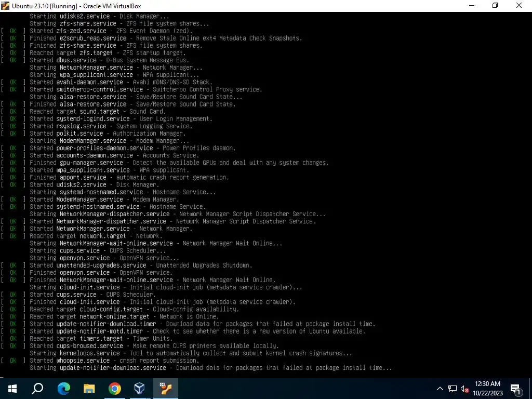Click the 'Starting ModemManager.service' line
The image size is (532, 399).
click(x=109, y=141)
